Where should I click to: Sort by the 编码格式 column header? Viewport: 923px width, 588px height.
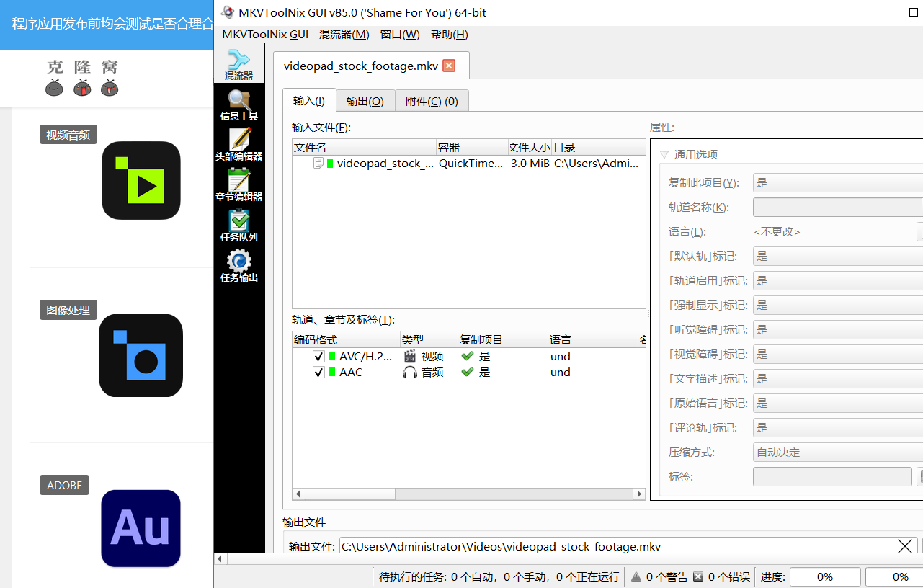[x=346, y=339]
